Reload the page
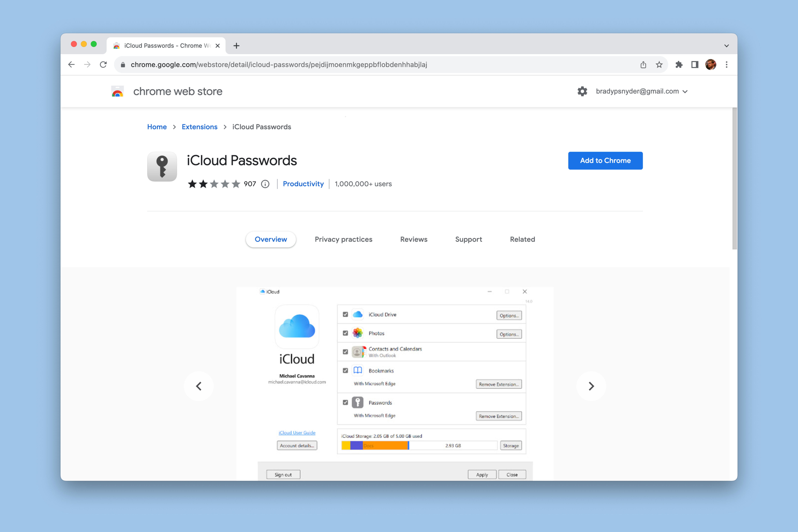 pyautogui.click(x=103, y=64)
